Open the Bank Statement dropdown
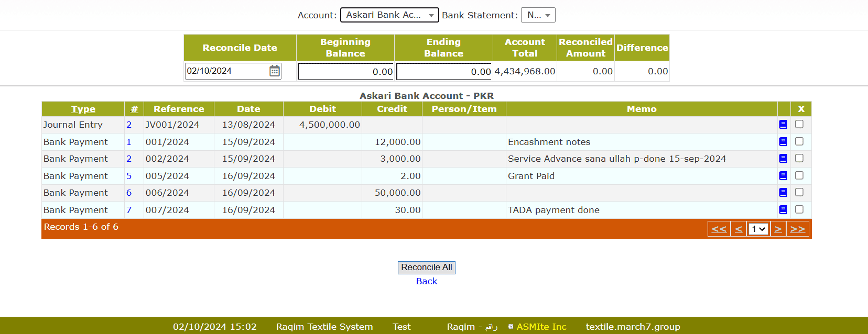Screen dimensions: 868x334 click(538, 15)
